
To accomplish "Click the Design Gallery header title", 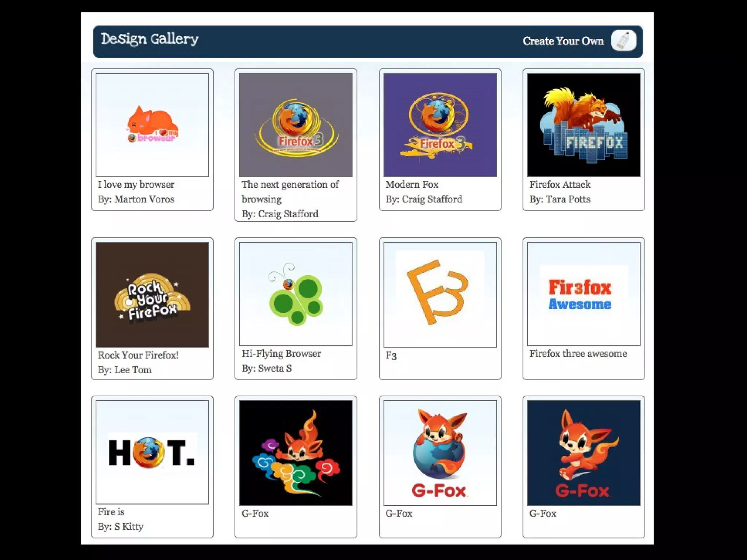I will click(x=150, y=39).
